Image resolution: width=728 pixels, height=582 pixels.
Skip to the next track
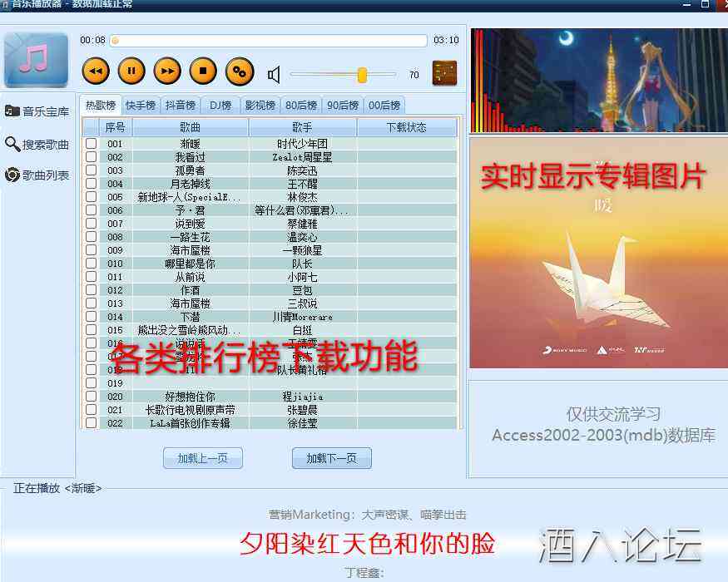[167, 71]
